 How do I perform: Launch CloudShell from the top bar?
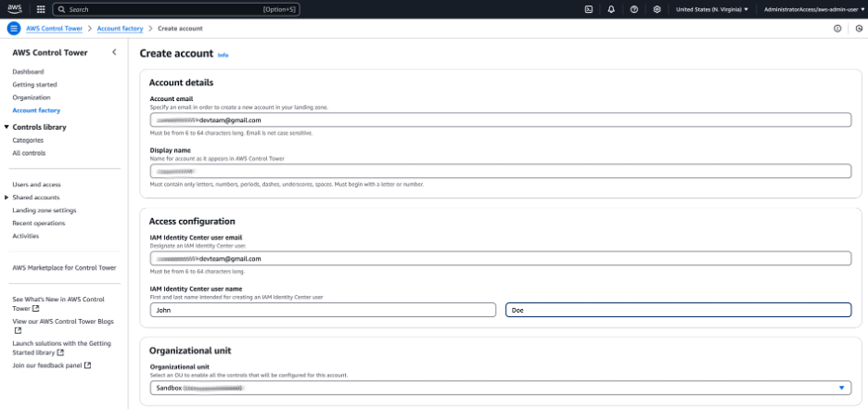pyautogui.click(x=589, y=9)
